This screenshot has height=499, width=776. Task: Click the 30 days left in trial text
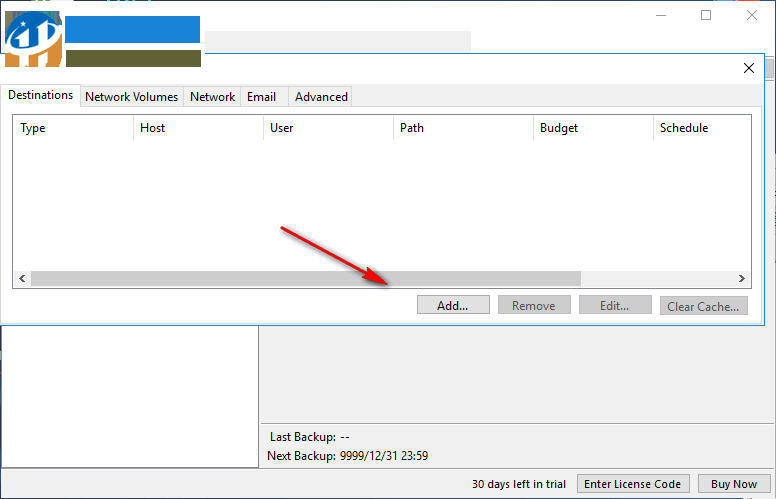click(519, 484)
